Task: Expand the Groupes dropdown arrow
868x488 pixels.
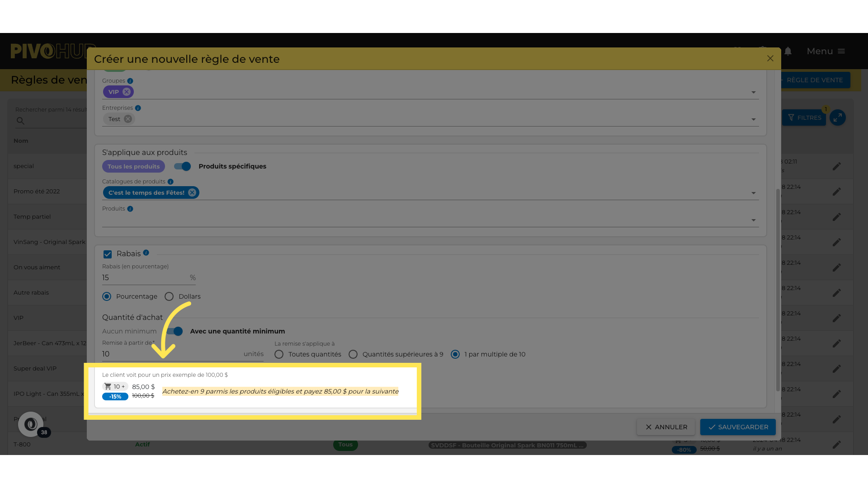Action: [x=753, y=92]
